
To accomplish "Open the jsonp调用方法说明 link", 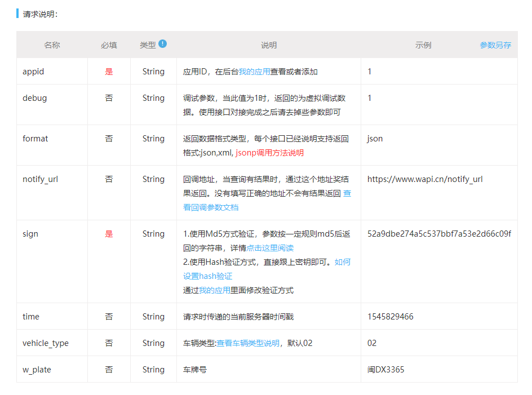I will coord(269,153).
